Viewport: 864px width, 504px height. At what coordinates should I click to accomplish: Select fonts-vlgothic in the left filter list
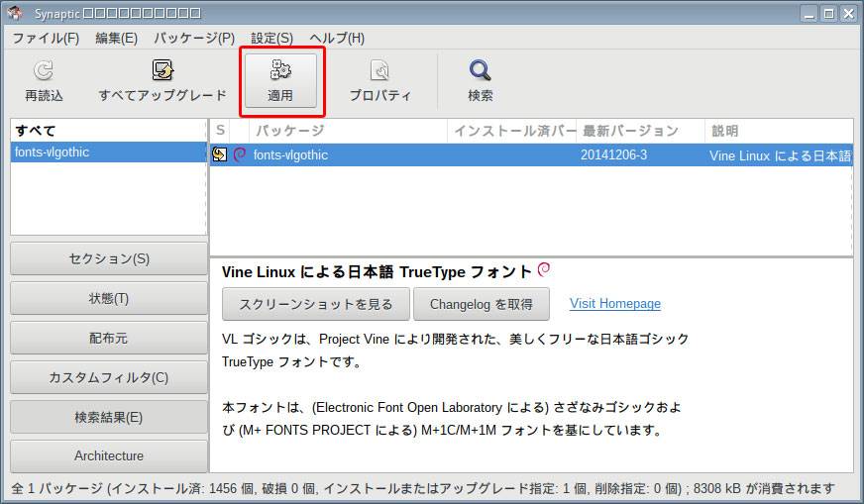[x=109, y=152]
